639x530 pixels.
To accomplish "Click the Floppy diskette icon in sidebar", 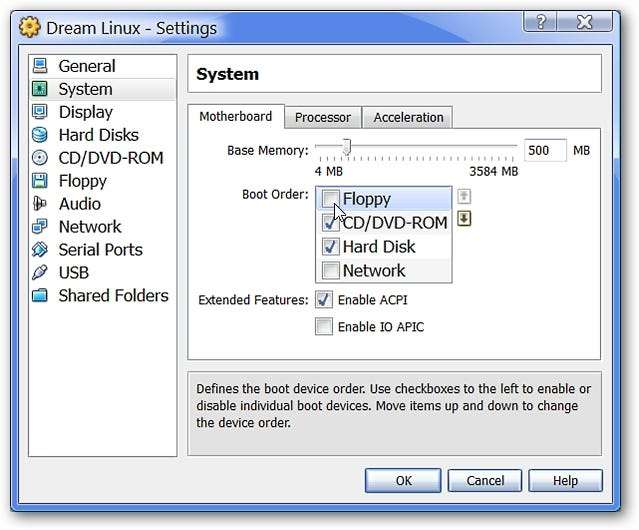I will [x=40, y=180].
